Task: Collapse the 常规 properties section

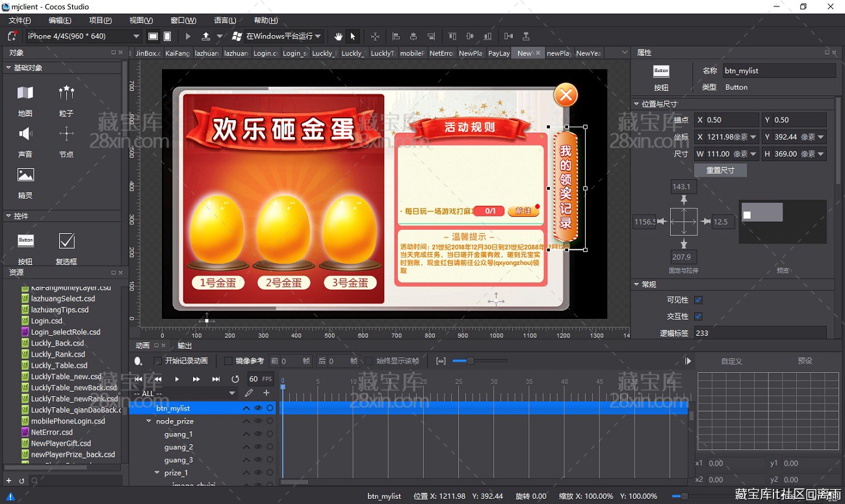Action: click(x=636, y=284)
